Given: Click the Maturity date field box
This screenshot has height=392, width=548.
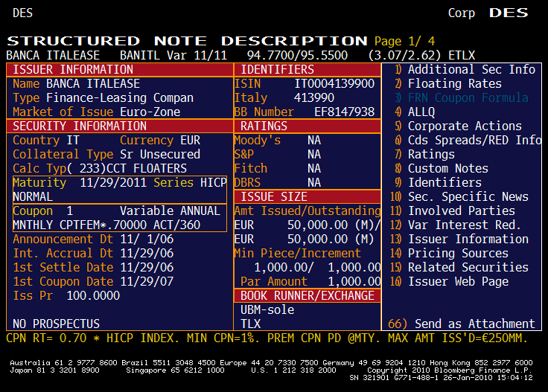Looking at the screenshot, I should click(x=119, y=190).
